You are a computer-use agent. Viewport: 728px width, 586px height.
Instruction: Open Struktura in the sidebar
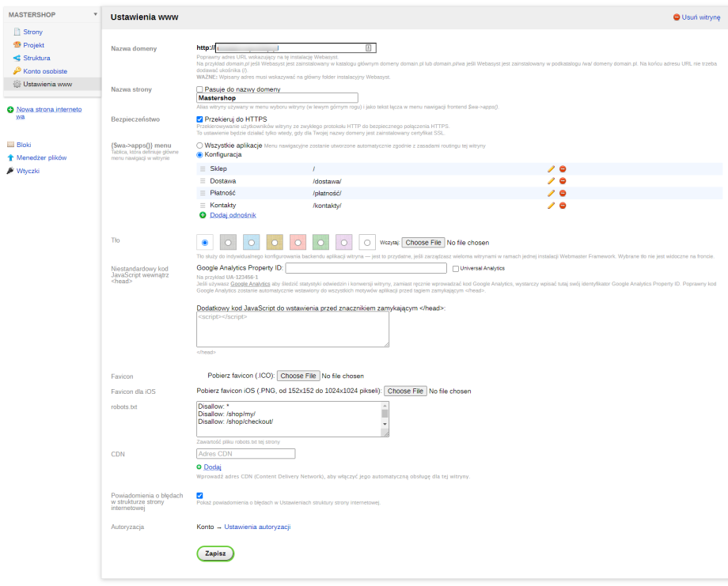36,58
